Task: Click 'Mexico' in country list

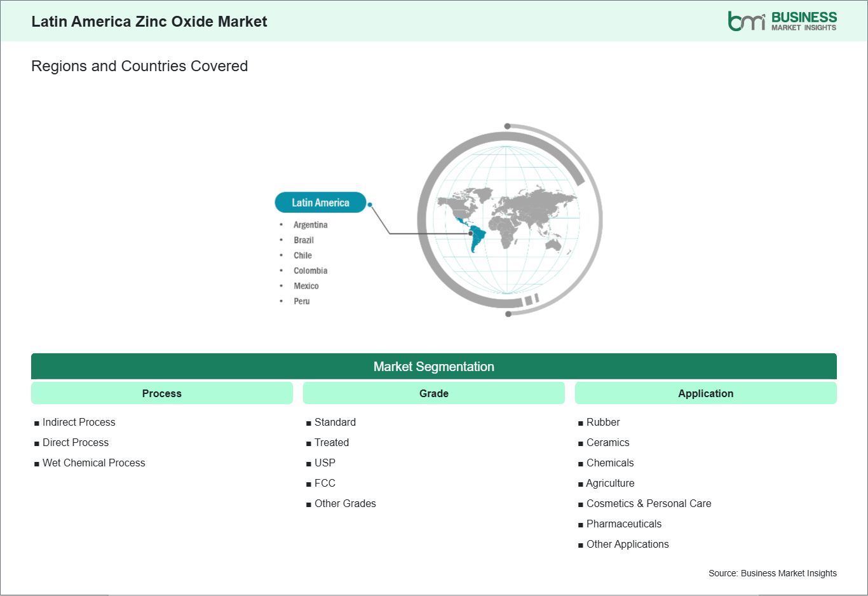Action: 306,286
